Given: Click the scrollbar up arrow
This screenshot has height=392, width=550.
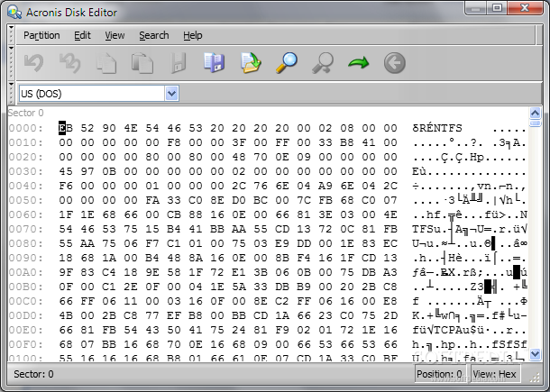Looking at the screenshot, I should tap(535, 113).
